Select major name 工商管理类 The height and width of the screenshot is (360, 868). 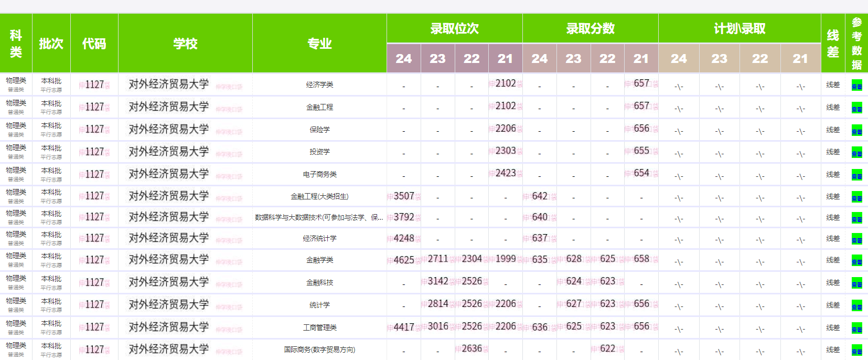click(319, 327)
